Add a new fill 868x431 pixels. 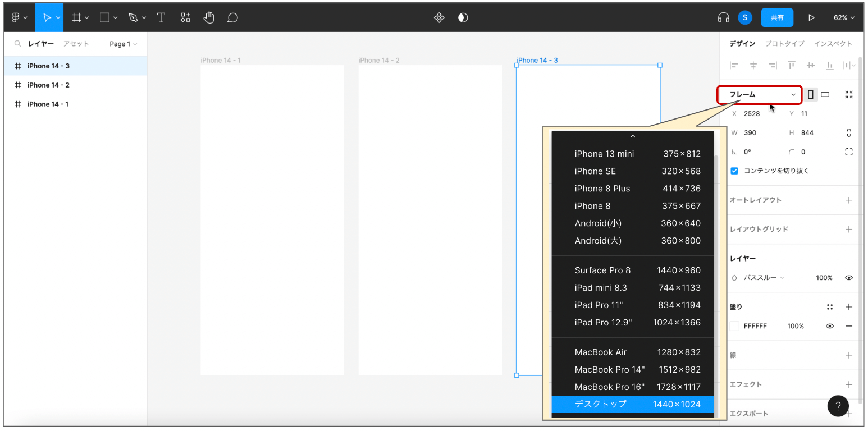coord(849,307)
